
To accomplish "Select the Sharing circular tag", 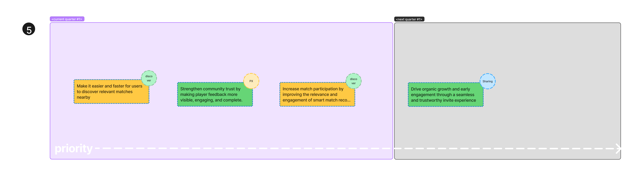I will 487,81.
